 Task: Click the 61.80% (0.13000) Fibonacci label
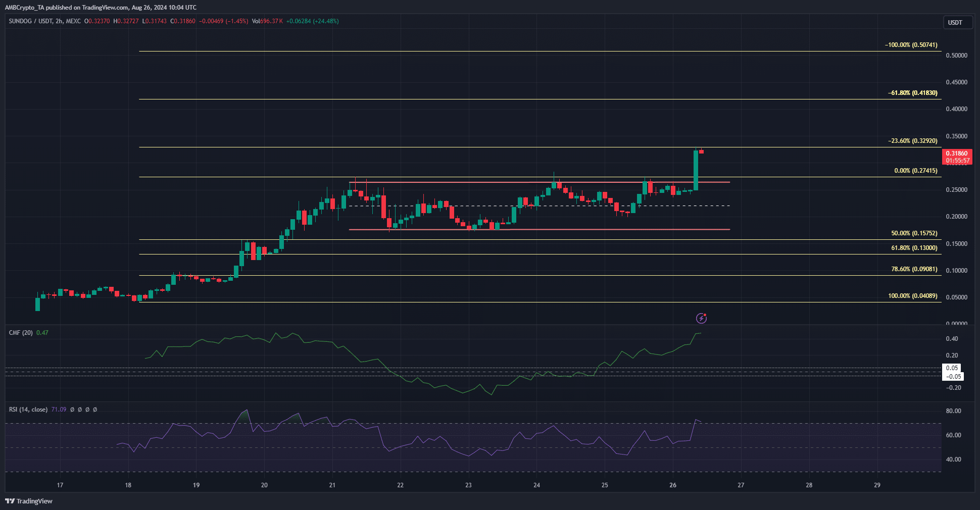[x=914, y=248]
